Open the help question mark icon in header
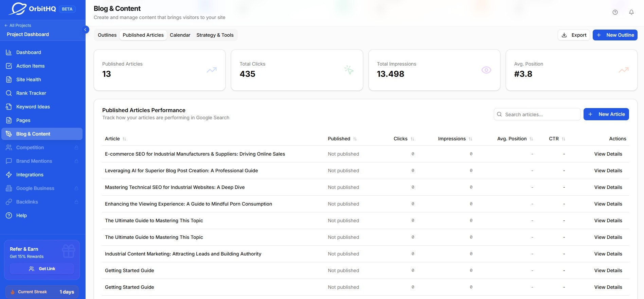Screen dimensions: 644x299 click(615, 12)
